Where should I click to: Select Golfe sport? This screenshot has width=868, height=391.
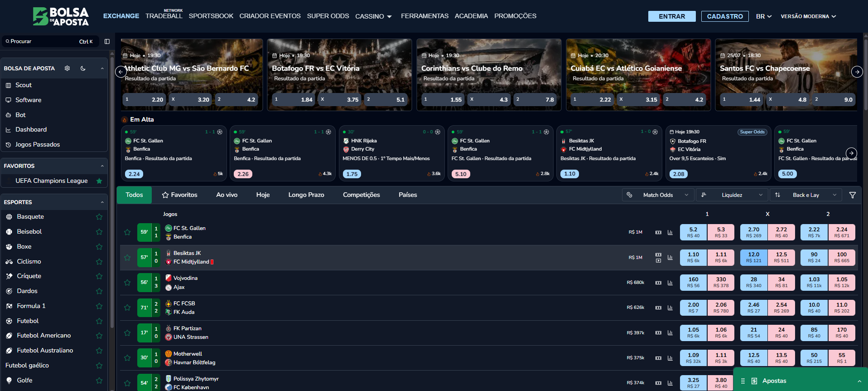[24, 381]
